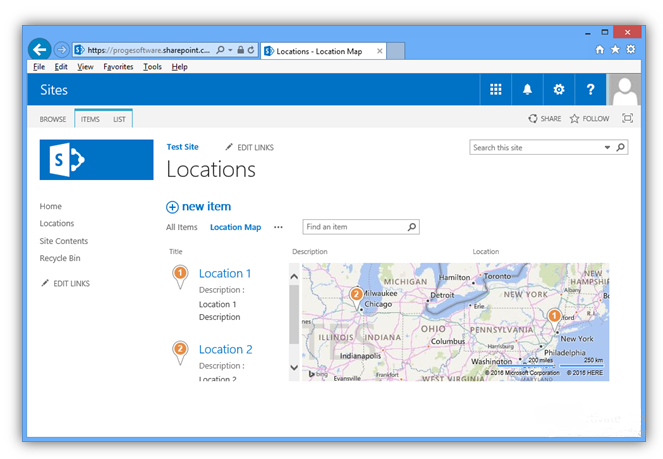Open the Help menu
This screenshot has width=663, height=459.
click(x=179, y=67)
